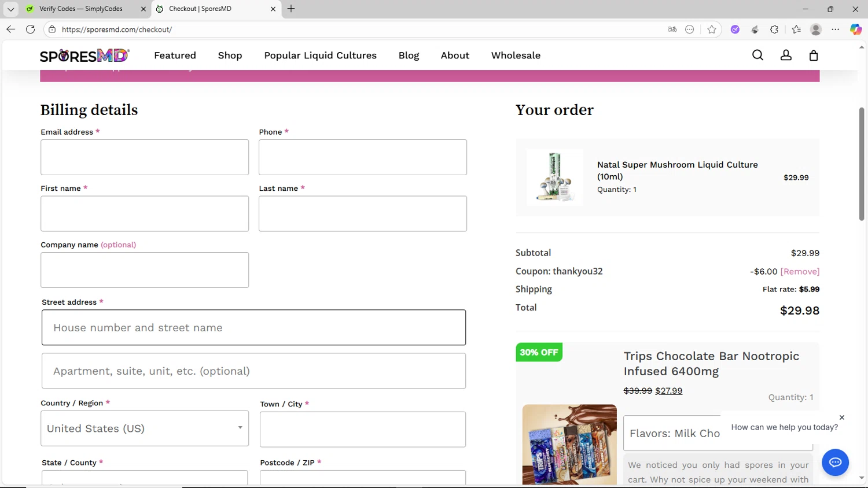
Task: Dismiss the chat help popup
Action: (x=842, y=417)
